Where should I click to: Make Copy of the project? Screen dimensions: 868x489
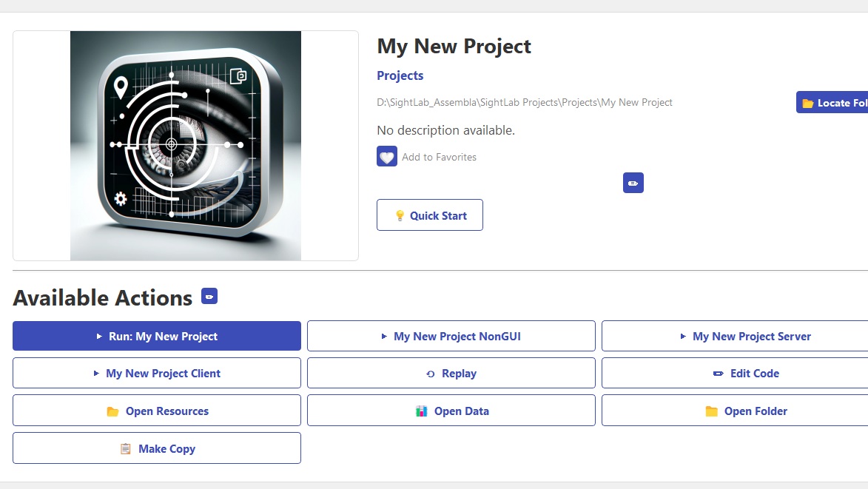coord(157,448)
